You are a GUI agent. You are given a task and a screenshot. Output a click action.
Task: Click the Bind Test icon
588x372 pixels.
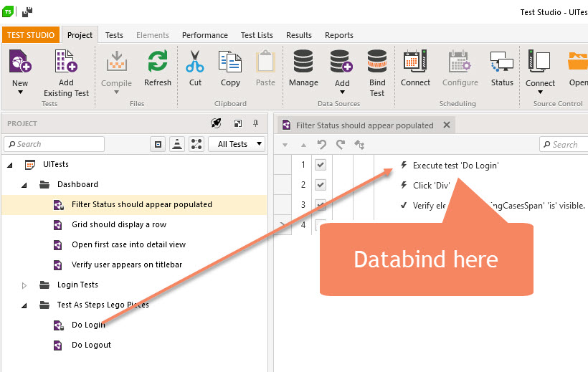click(x=377, y=62)
